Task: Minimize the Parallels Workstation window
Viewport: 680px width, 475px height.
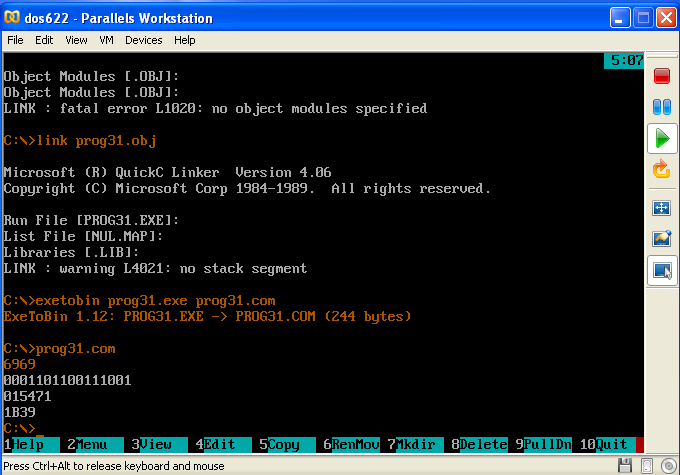Action: pos(620,18)
